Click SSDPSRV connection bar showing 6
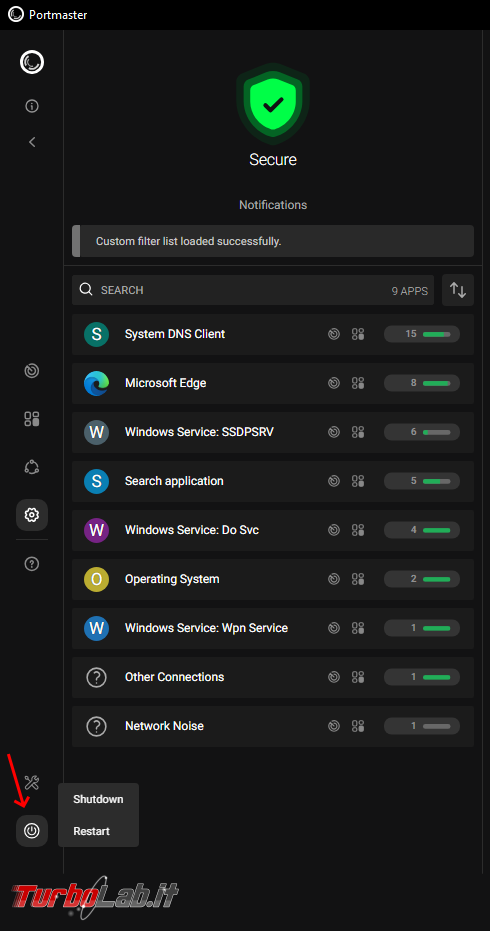Image resolution: width=490 pixels, height=931 pixels. pyautogui.click(x=422, y=432)
